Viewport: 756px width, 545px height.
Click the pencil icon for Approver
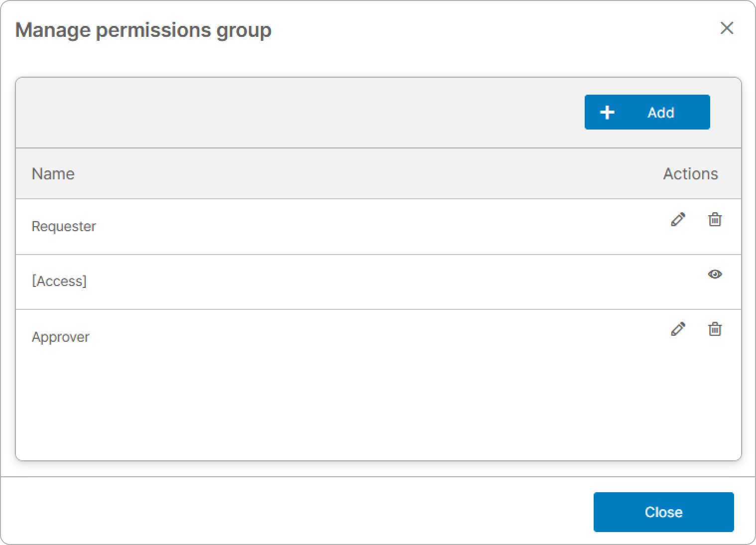click(x=678, y=329)
